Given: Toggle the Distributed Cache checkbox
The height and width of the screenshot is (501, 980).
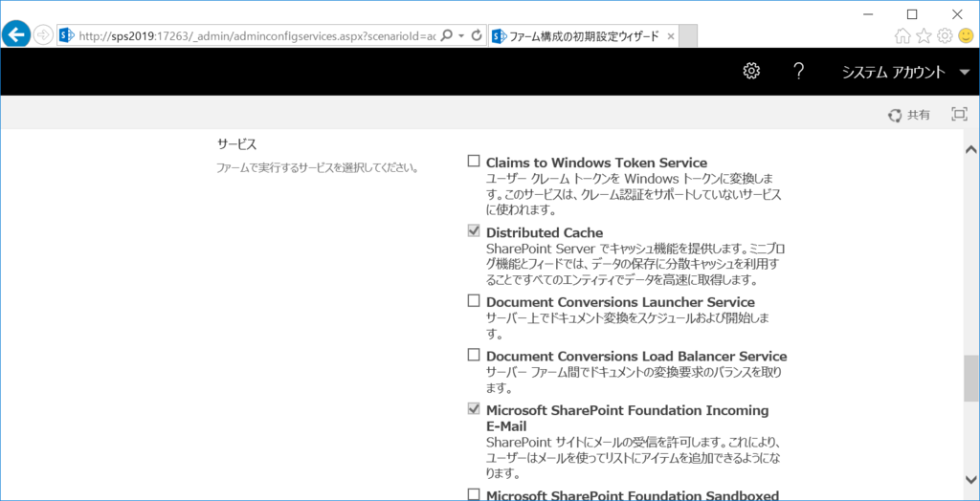Looking at the screenshot, I should [474, 231].
